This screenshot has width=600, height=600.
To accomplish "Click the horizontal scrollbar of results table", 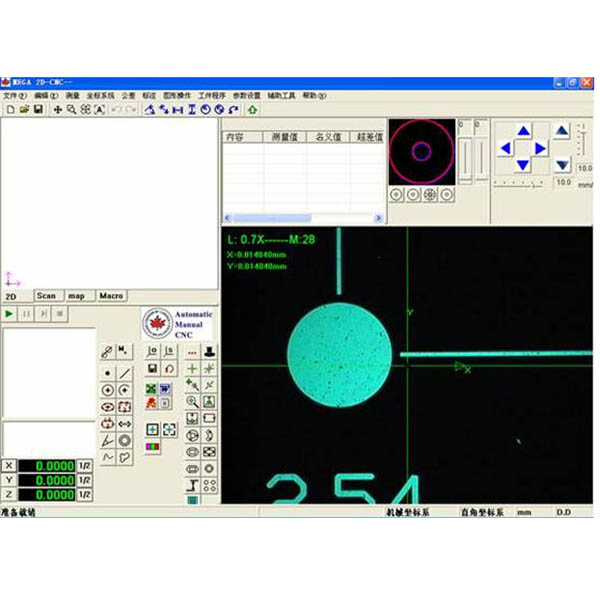I will tap(302, 218).
